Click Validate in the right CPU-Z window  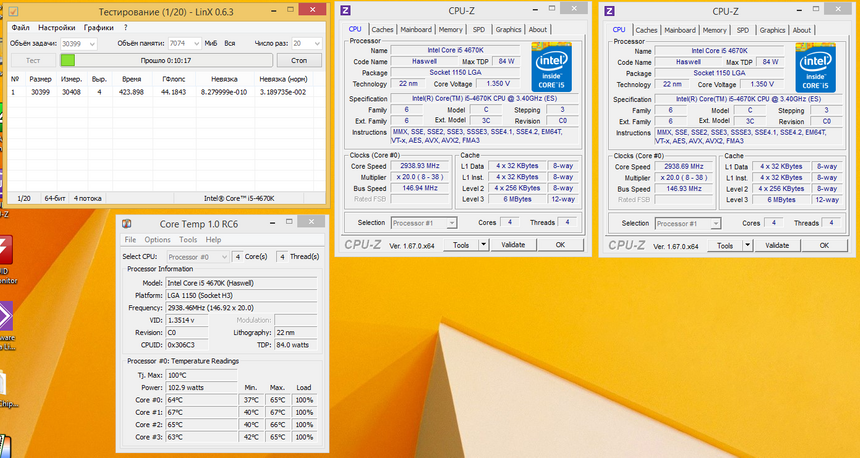776,244
